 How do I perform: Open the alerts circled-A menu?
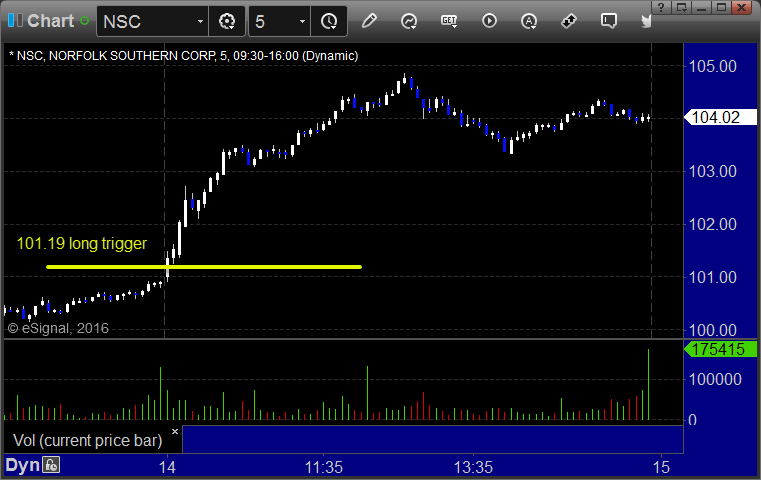tap(529, 21)
